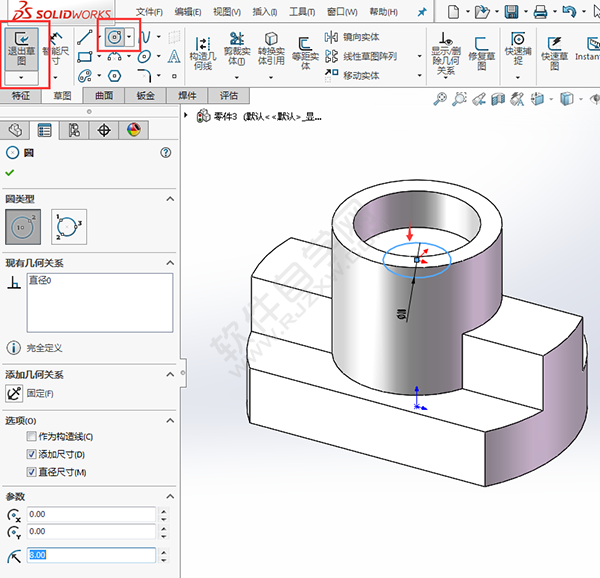
Task: Open the 编辑 (Edit) menu
Action: pyautogui.click(x=188, y=12)
